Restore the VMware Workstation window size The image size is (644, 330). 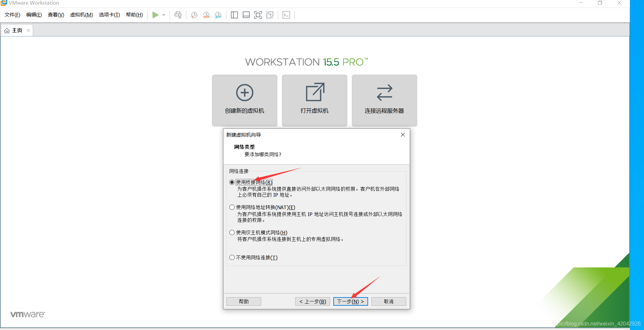click(600, 3)
